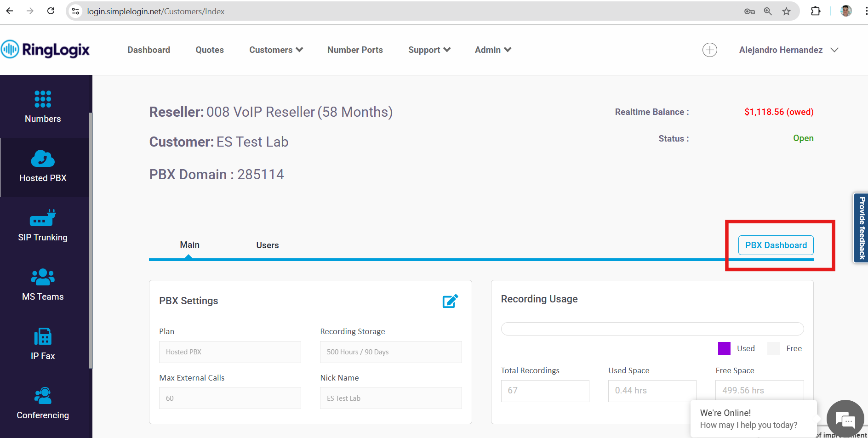Viewport: 868px width, 438px height.
Task: Open Number Ports page
Action: click(x=355, y=50)
